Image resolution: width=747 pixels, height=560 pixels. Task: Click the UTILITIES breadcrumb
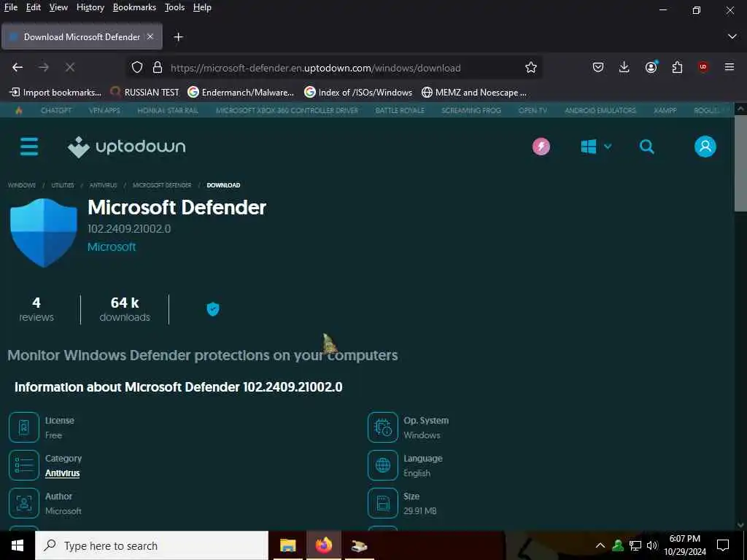pyautogui.click(x=63, y=185)
